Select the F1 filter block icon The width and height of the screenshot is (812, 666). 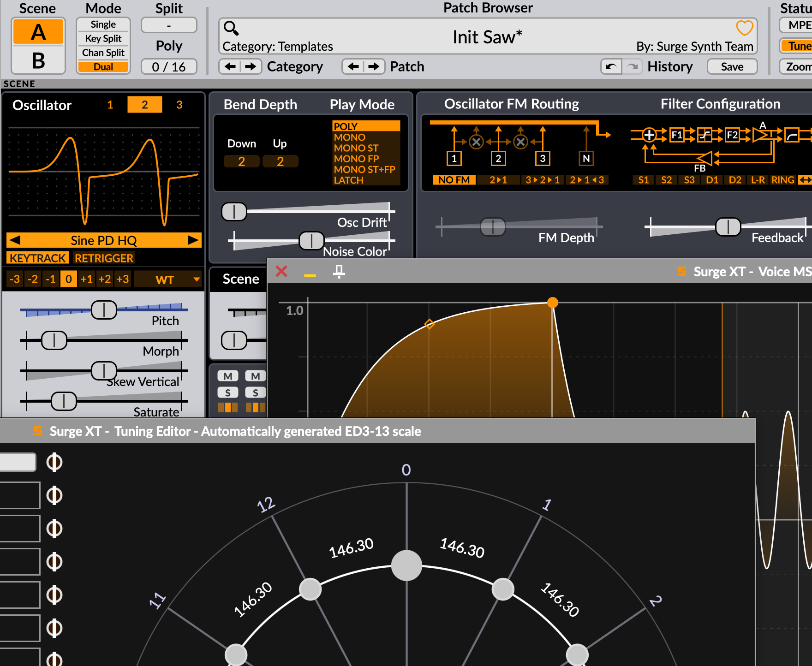click(x=677, y=135)
